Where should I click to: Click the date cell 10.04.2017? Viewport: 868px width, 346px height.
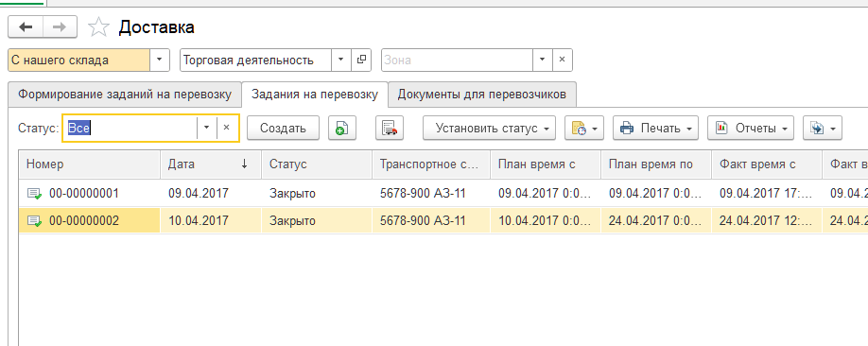pos(199,221)
